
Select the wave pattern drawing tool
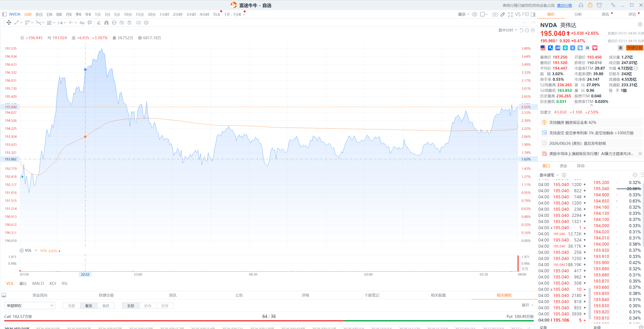tap(38, 23)
